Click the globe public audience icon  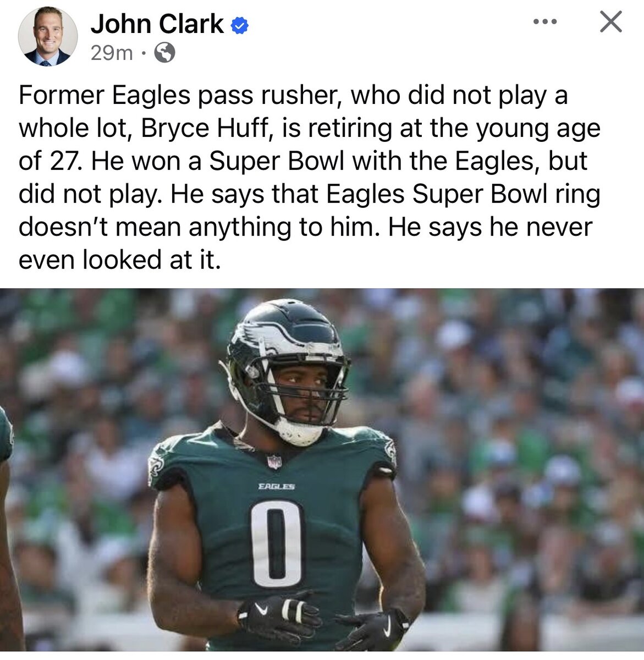pyautogui.click(x=165, y=53)
